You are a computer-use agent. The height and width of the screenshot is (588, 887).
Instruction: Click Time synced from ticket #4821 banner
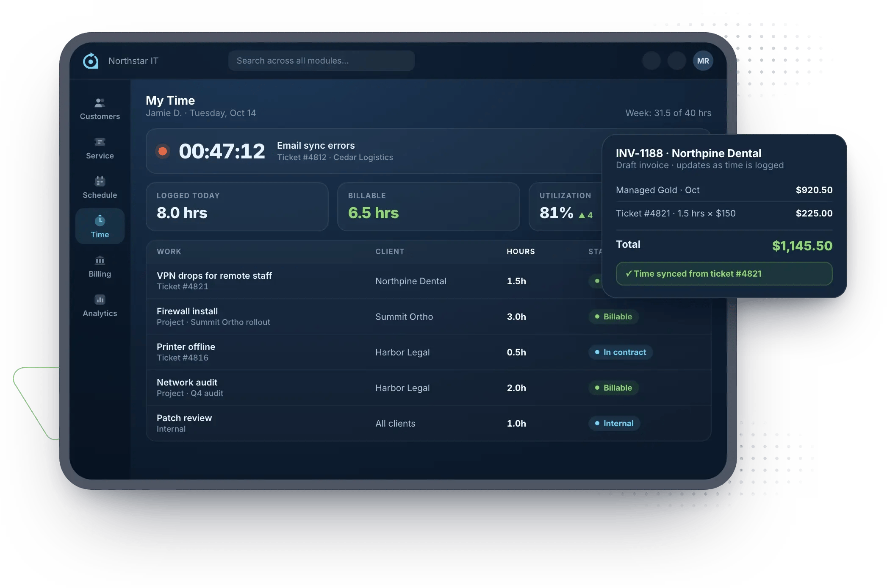[x=724, y=274]
